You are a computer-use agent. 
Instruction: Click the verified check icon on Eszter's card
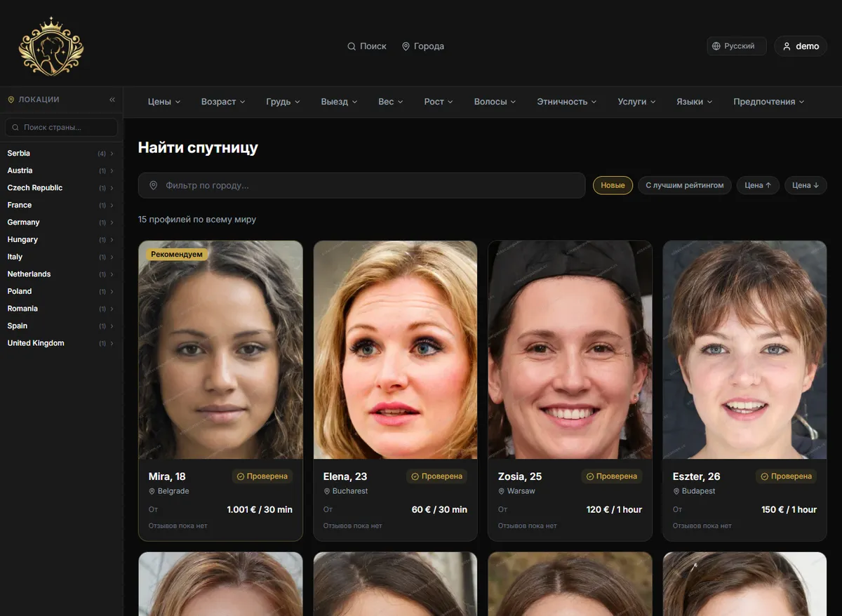point(764,476)
